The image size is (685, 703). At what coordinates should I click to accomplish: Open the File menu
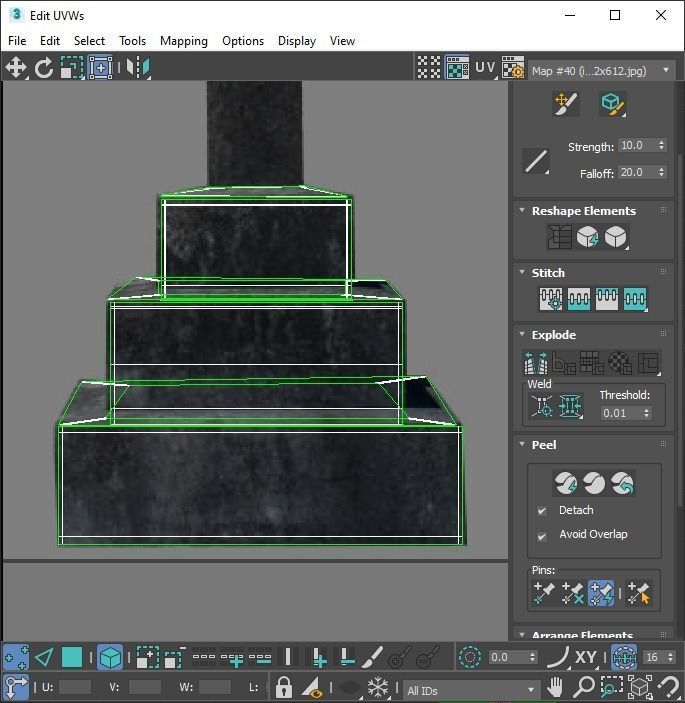(17, 41)
